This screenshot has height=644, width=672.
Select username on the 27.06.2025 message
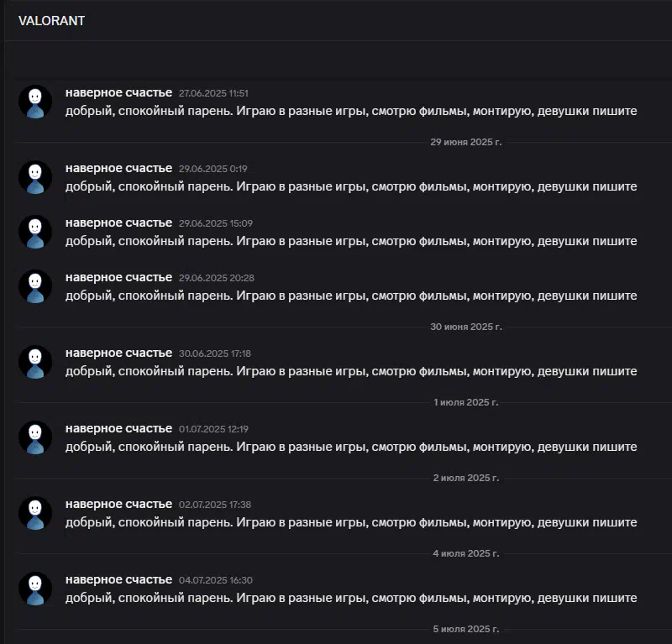click(118, 92)
